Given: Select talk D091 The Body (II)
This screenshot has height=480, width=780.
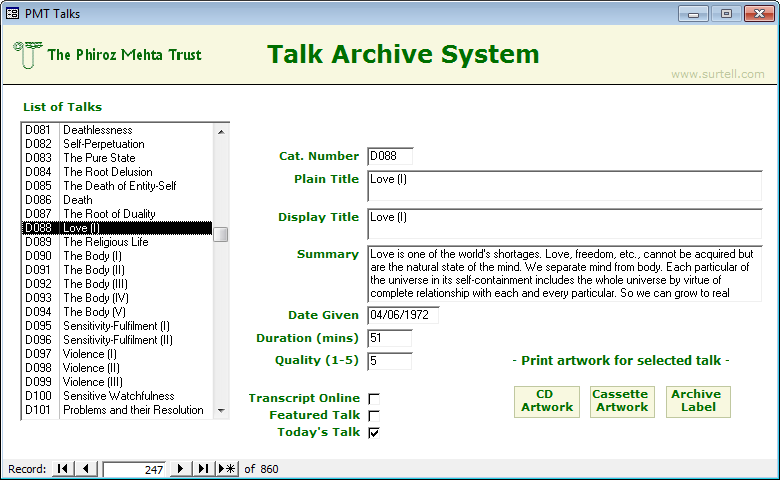Looking at the screenshot, I should (x=117, y=270).
